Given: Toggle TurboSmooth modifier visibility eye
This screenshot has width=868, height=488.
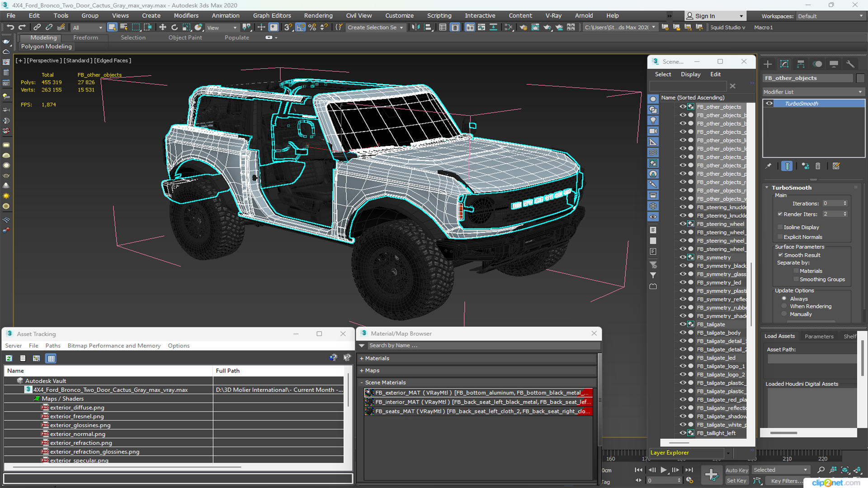Looking at the screenshot, I should click(x=769, y=103).
